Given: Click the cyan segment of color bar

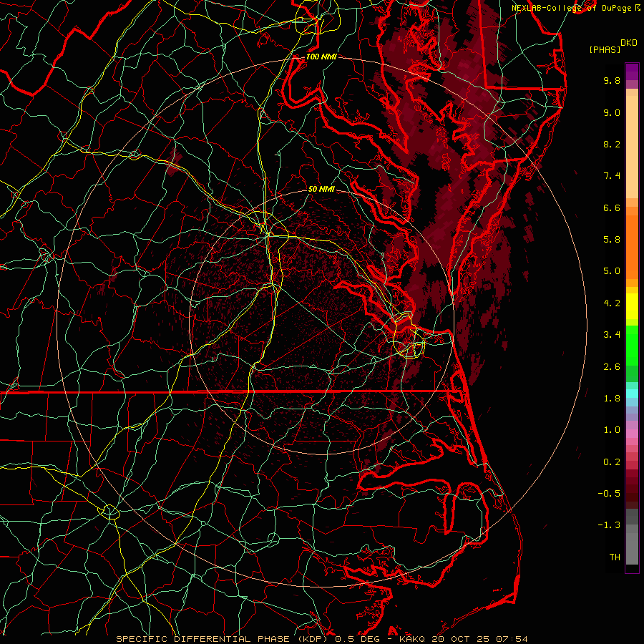Looking at the screenshot, I should pyautogui.click(x=632, y=394).
